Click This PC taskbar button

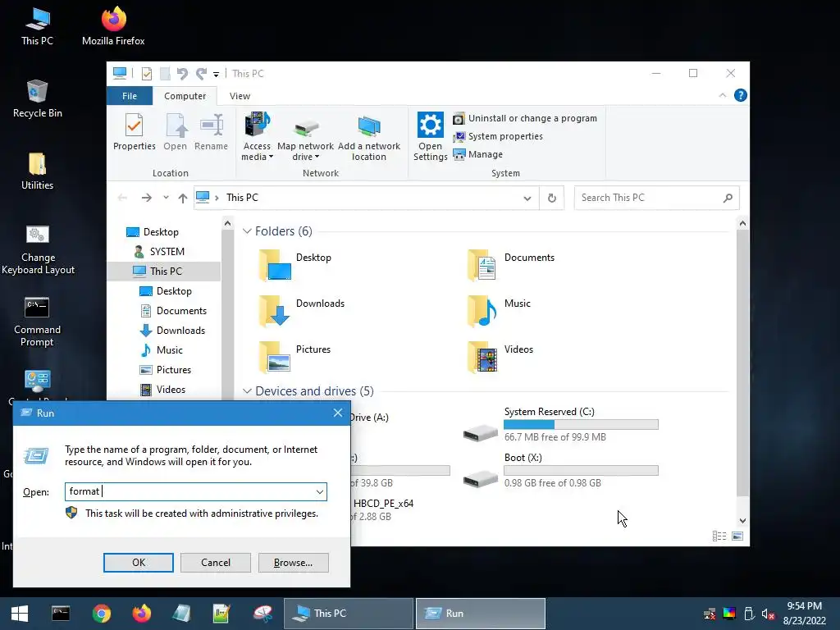pos(349,614)
